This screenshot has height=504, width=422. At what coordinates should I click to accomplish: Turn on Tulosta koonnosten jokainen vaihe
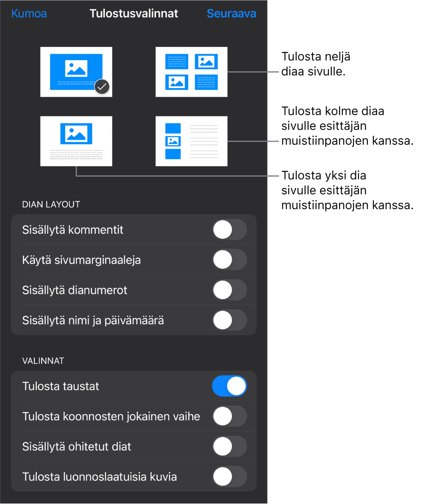coord(229,416)
